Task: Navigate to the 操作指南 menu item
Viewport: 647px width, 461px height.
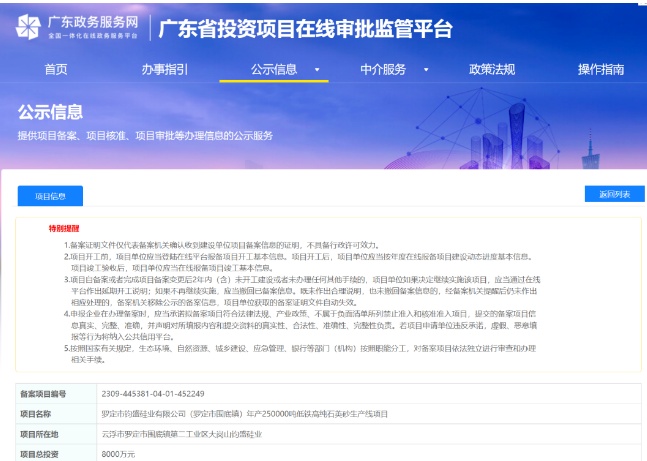Action: coord(600,70)
